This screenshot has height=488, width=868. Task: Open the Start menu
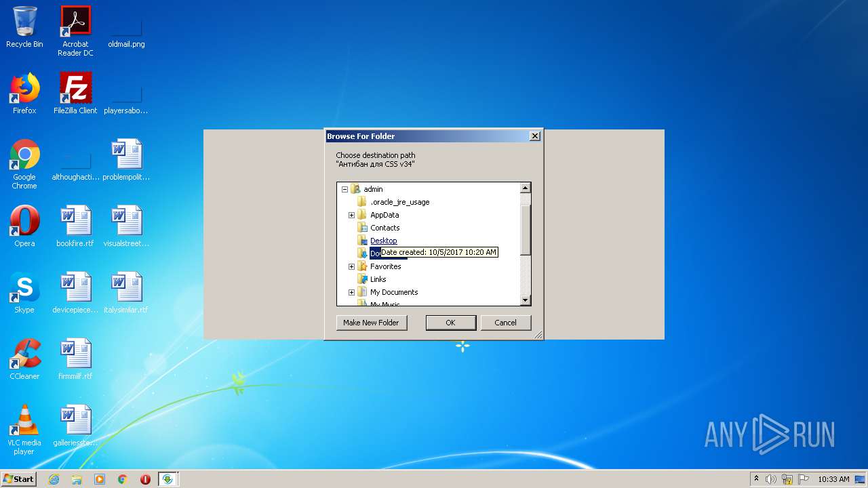click(x=19, y=479)
